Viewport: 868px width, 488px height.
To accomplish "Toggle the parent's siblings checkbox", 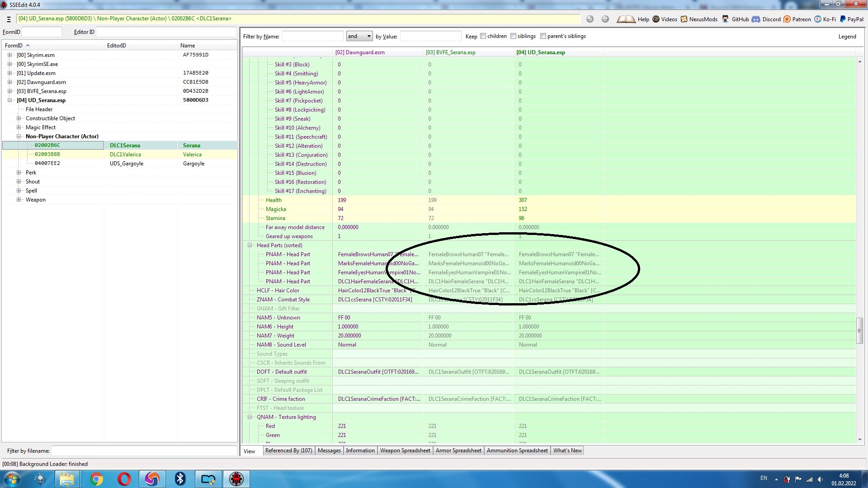I will pos(543,36).
